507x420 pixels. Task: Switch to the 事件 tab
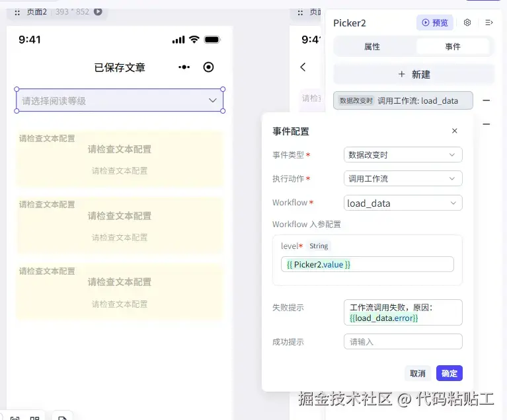tap(452, 46)
